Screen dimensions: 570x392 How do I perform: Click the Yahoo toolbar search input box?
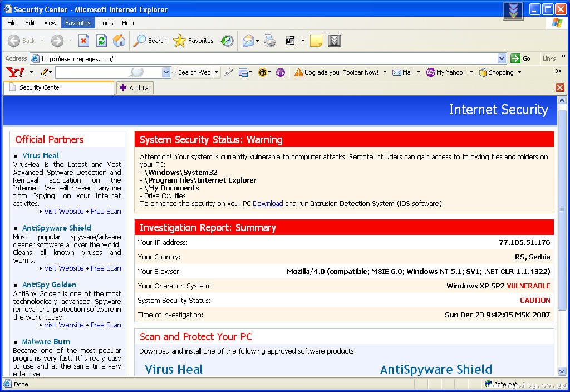click(109, 72)
